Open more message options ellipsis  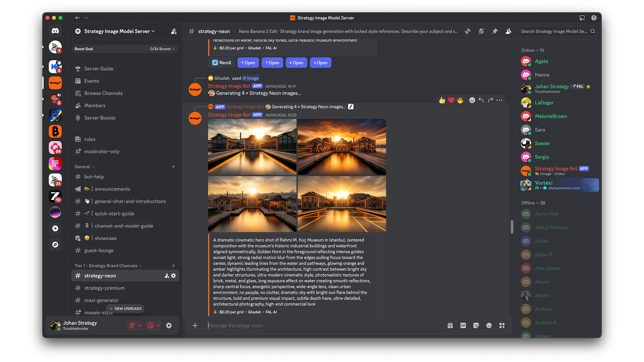(x=499, y=100)
